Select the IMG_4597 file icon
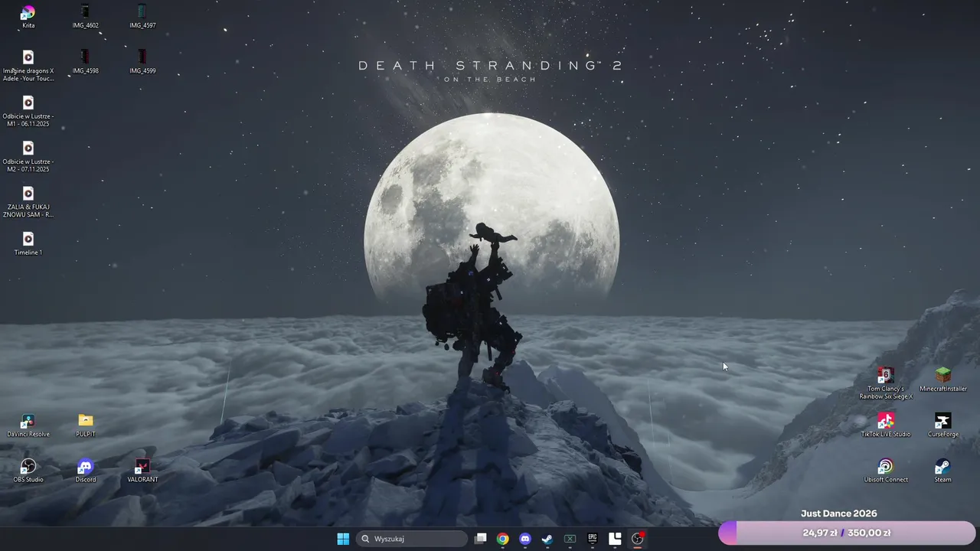The width and height of the screenshot is (980, 551). (142, 17)
